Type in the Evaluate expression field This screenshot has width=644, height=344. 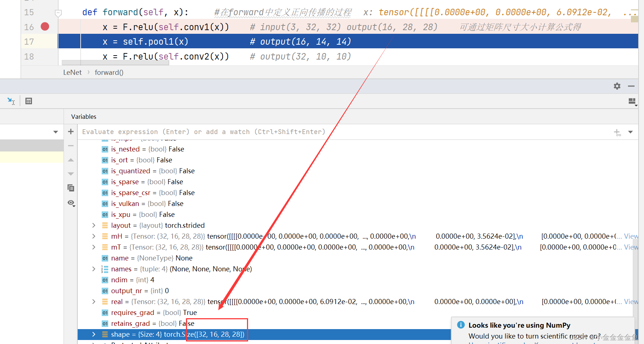(x=345, y=132)
